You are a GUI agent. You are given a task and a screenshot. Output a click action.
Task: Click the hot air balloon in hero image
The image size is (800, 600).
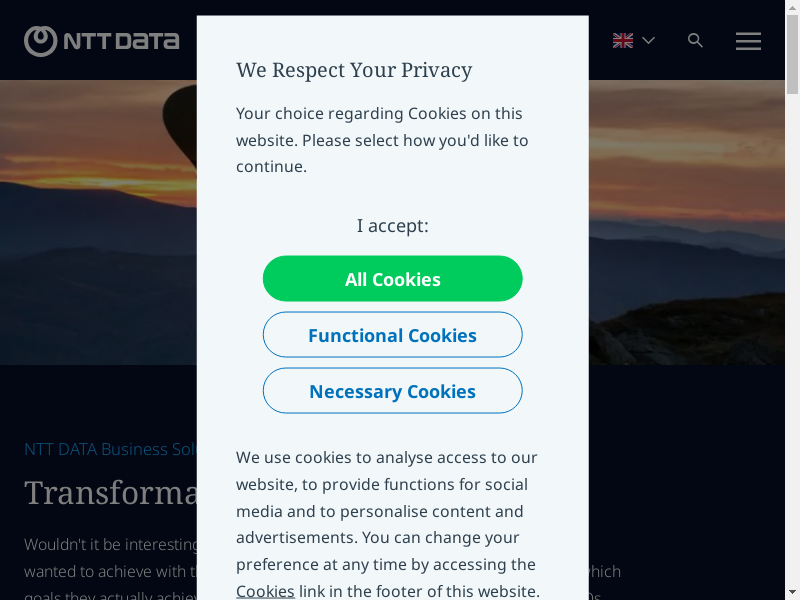[x=180, y=115]
